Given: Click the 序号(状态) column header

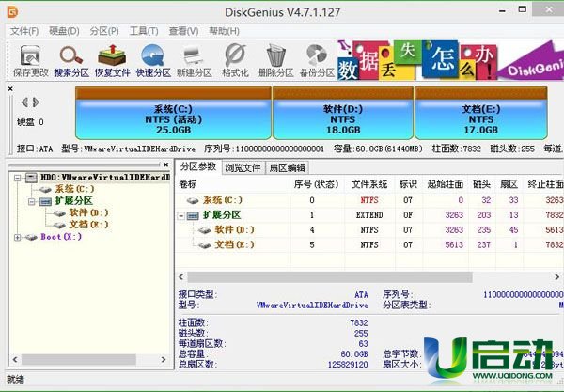Looking at the screenshot, I should (x=317, y=184).
